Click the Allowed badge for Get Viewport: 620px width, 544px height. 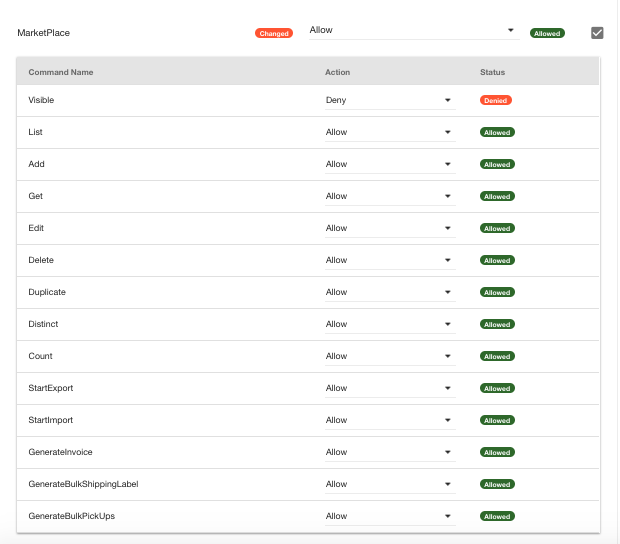pos(497,196)
